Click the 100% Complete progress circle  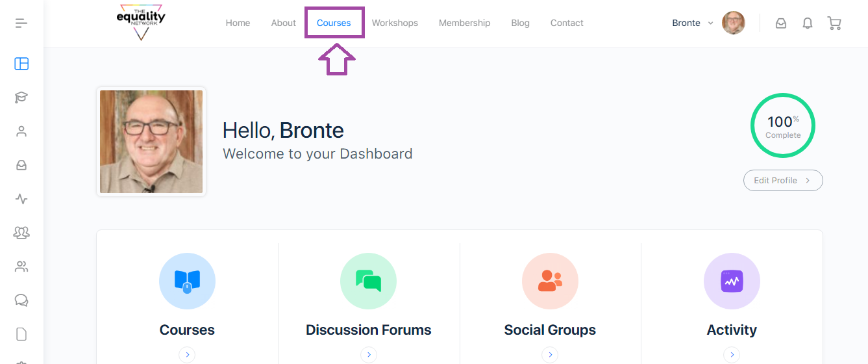click(x=783, y=126)
